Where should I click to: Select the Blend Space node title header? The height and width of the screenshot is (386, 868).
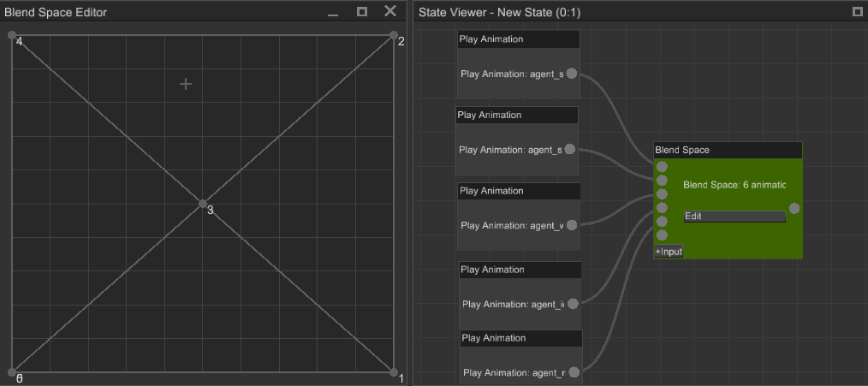pyautogui.click(x=728, y=150)
